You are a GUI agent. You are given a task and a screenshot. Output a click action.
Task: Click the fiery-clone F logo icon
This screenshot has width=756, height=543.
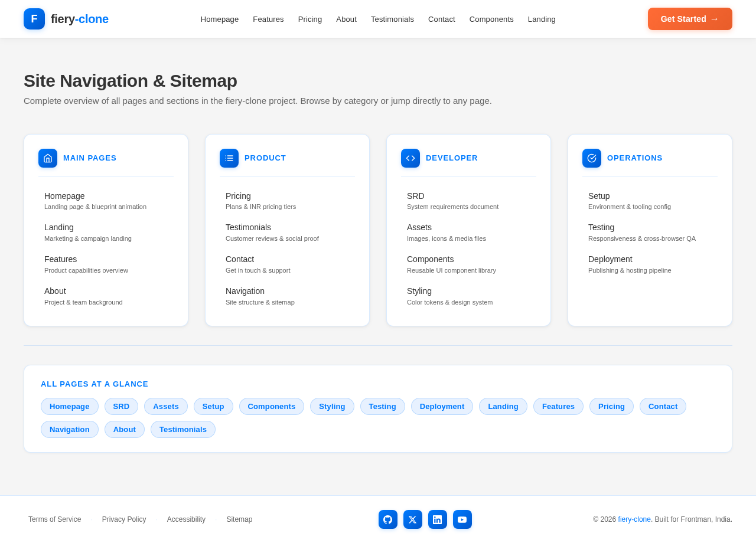[34, 19]
